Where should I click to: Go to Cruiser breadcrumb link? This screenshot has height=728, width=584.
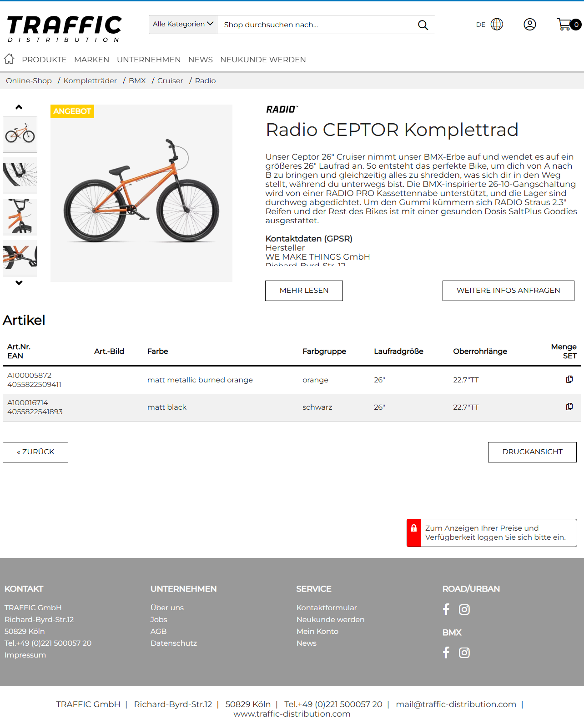(x=170, y=80)
